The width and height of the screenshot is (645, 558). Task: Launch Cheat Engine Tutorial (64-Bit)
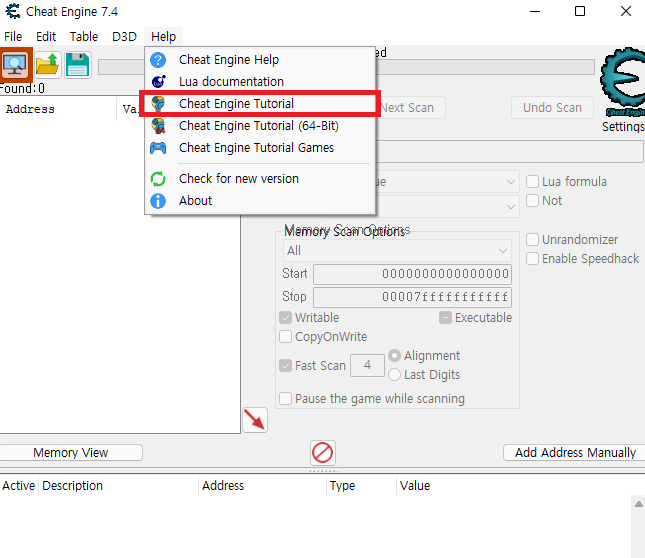tap(260, 126)
